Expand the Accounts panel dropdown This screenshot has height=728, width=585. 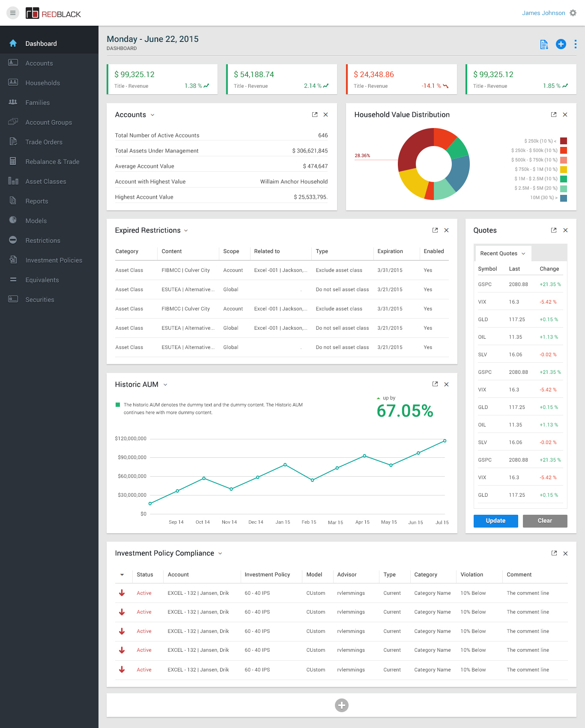tap(152, 115)
